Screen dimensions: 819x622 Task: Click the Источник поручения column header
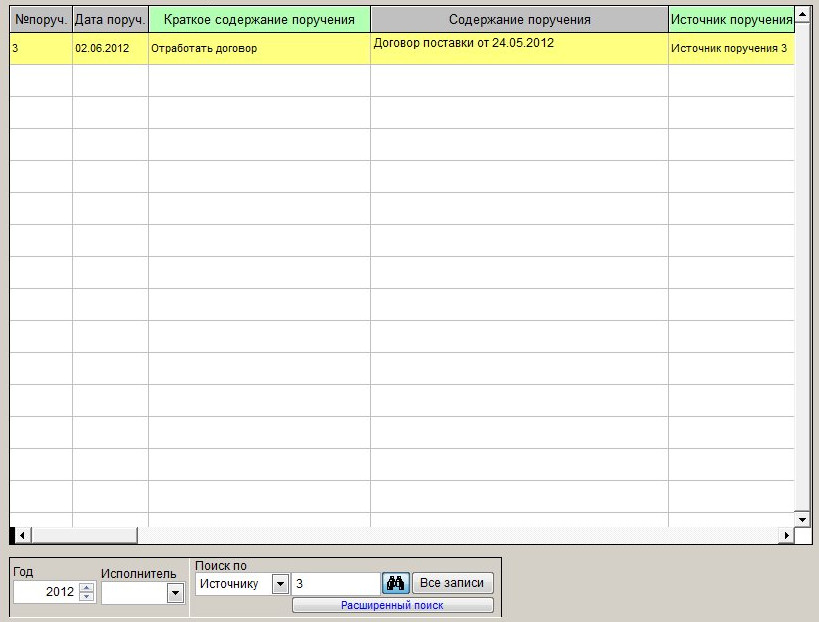[731, 20]
